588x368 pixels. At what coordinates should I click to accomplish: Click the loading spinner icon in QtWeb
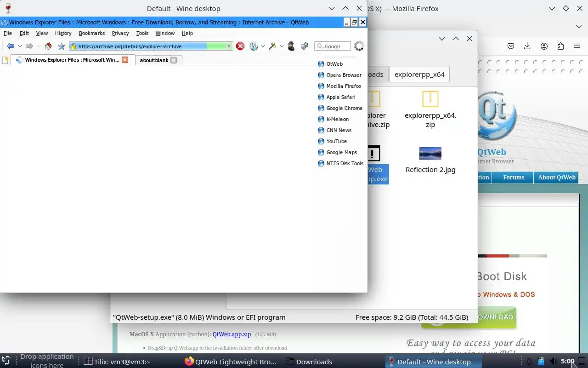(x=359, y=46)
